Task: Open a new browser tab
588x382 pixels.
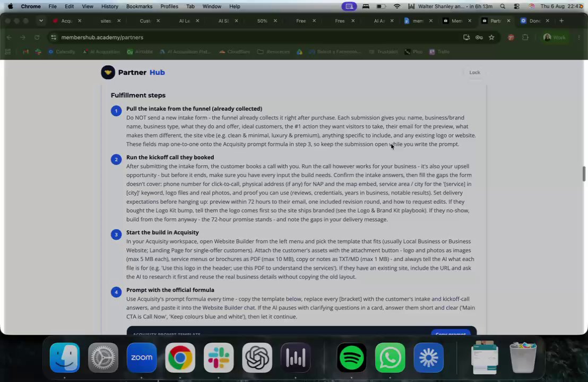Action: 561,21
